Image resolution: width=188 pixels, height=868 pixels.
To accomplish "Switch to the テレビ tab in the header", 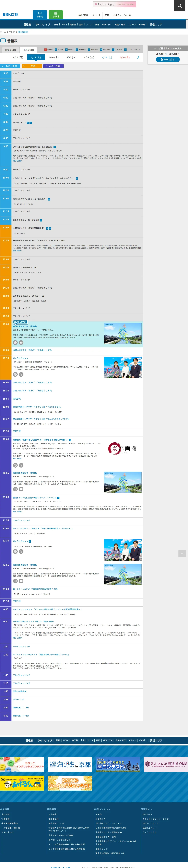I will (x=40, y=14).
